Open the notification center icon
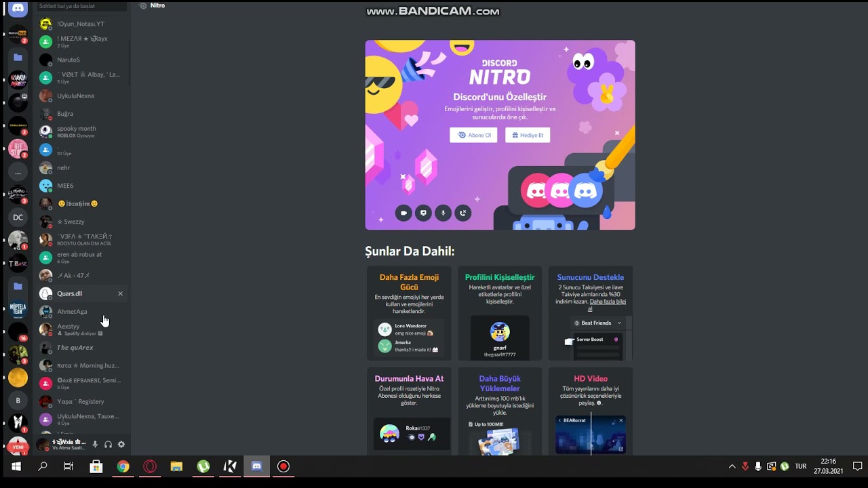868x488 pixels. (x=857, y=466)
